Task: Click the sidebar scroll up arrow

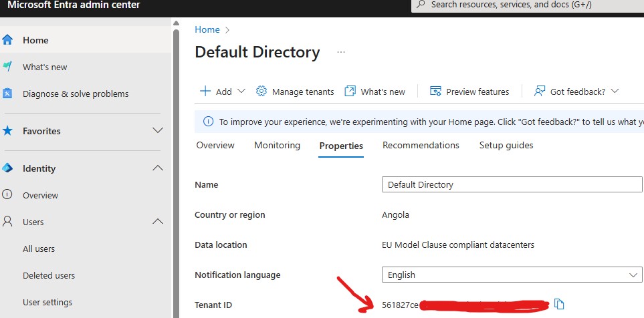Action: [176, 23]
